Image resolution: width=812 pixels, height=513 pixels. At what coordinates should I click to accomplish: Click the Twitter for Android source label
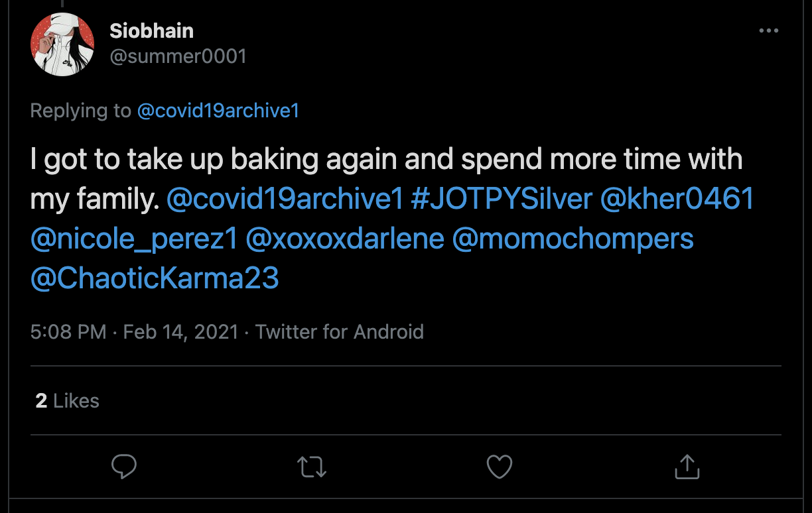click(340, 331)
